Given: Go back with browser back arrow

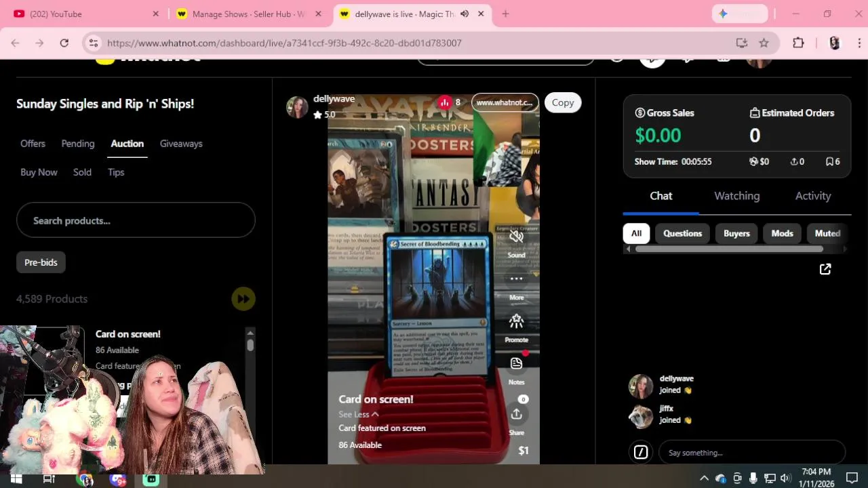Looking at the screenshot, I should coord(15,43).
